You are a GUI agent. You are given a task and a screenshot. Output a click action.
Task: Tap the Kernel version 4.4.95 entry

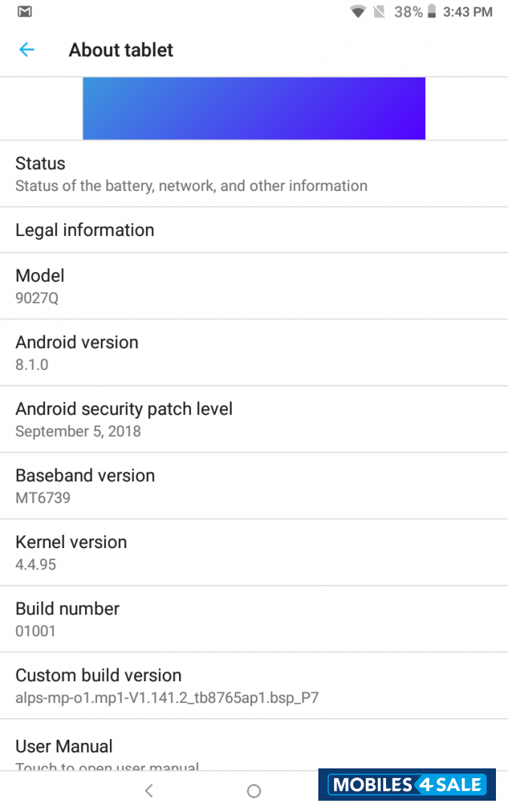(x=254, y=552)
